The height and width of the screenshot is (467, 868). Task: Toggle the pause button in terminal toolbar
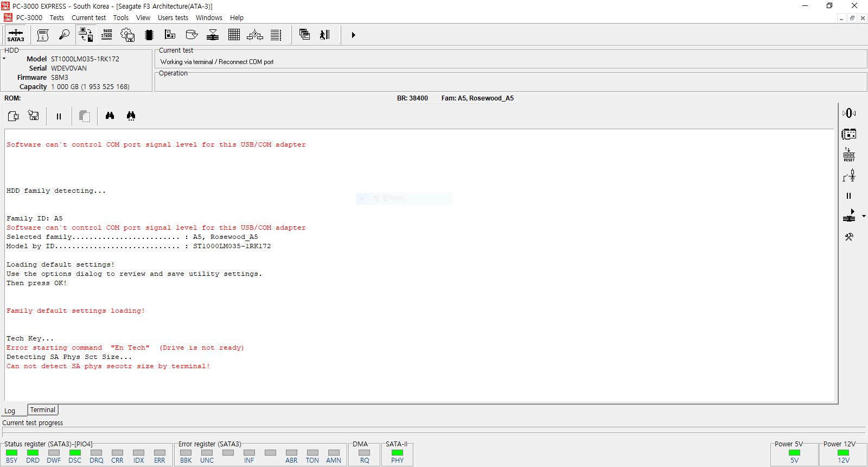[x=59, y=116]
